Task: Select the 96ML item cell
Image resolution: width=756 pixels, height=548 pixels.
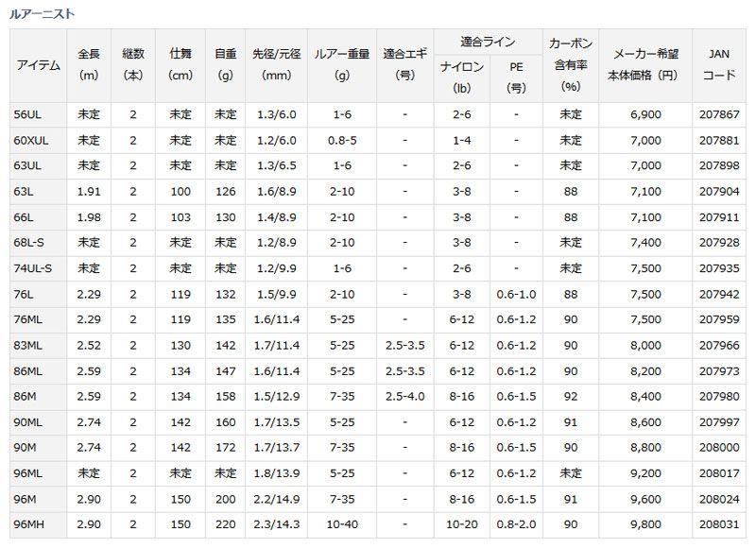Action: pyautogui.click(x=38, y=473)
